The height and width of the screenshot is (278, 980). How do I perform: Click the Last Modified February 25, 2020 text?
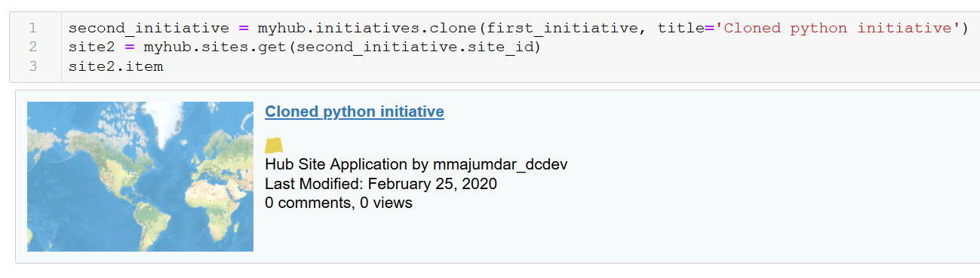click(381, 183)
